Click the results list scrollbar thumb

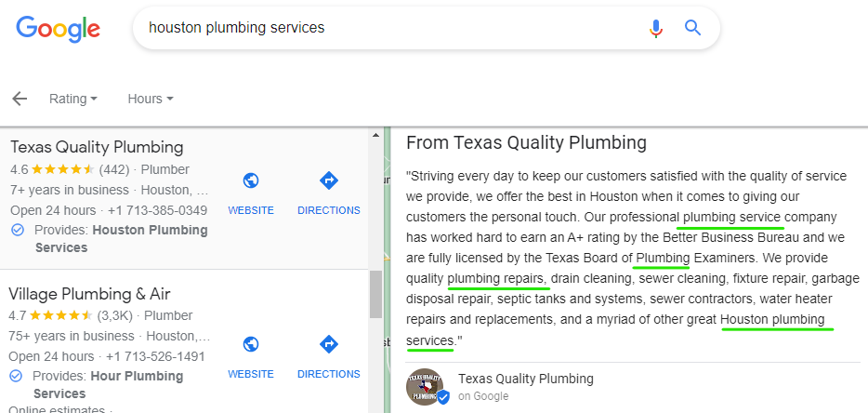(x=375, y=294)
